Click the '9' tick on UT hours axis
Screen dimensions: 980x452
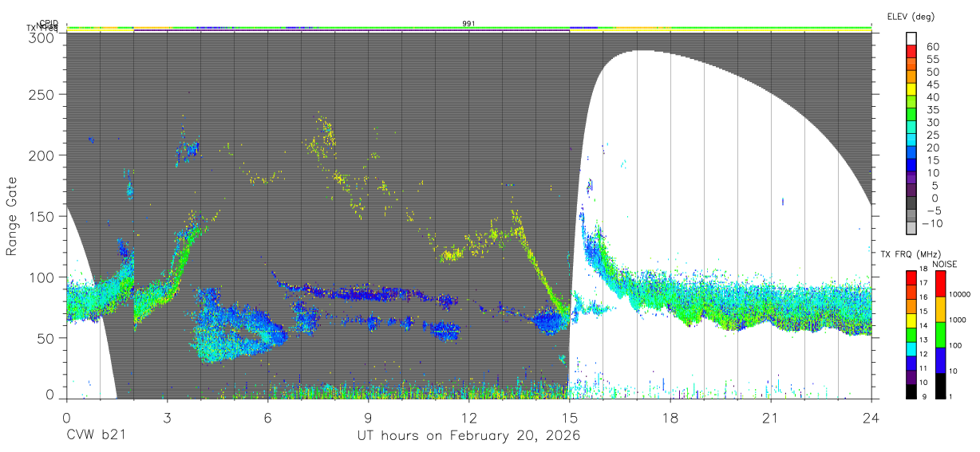368,418
